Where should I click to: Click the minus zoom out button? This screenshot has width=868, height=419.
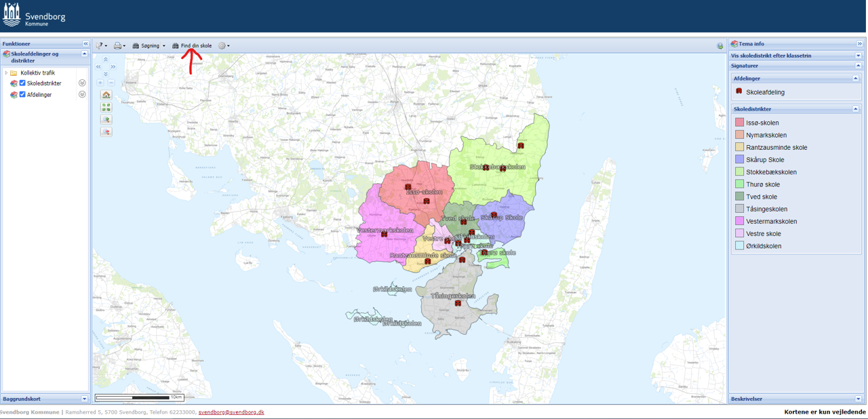111,83
